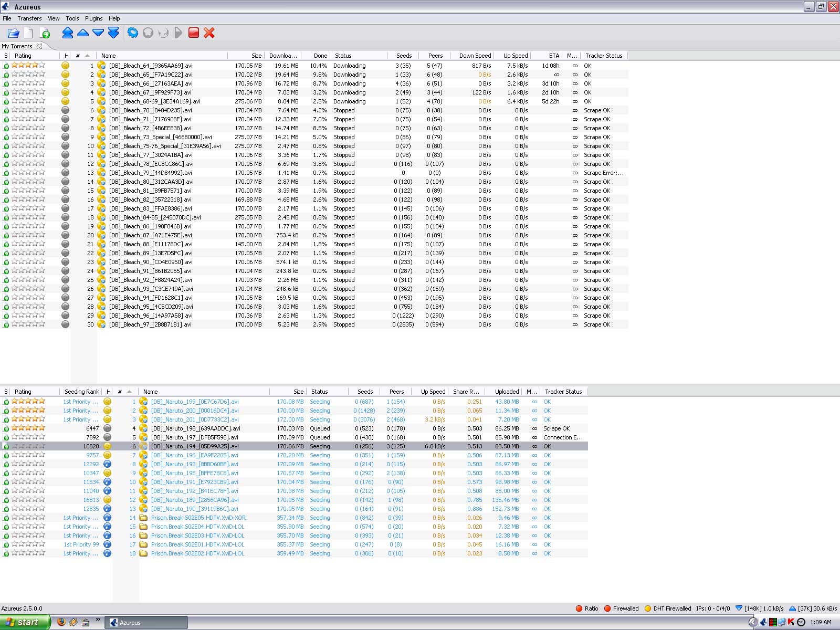Screen dimensions: 840x630
Task: Click the Windows Start button
Action: coord(25,622)
